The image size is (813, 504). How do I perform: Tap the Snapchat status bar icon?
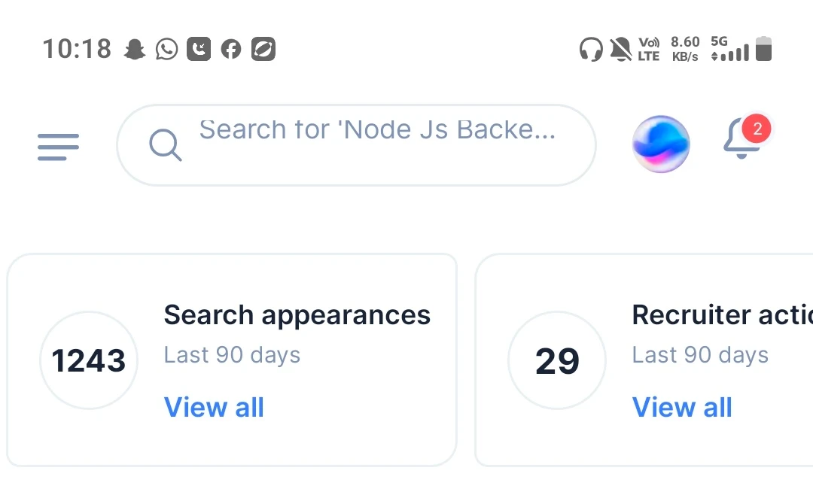(x=134, y=50)
